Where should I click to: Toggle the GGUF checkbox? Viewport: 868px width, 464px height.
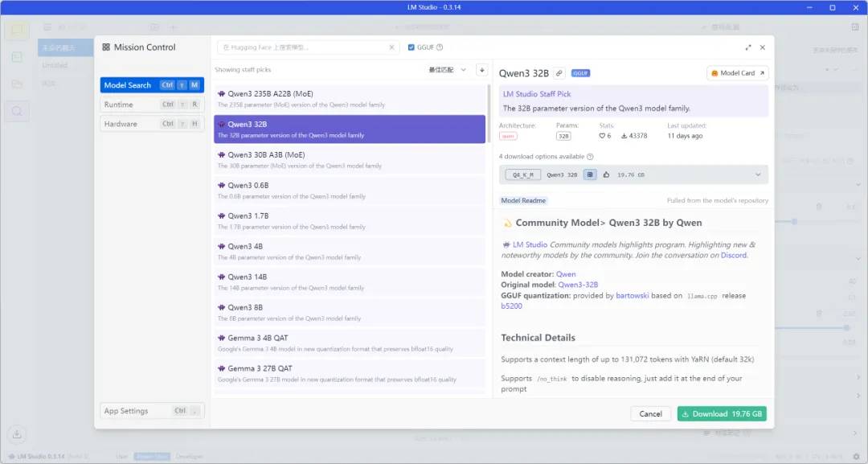[411, 47]
